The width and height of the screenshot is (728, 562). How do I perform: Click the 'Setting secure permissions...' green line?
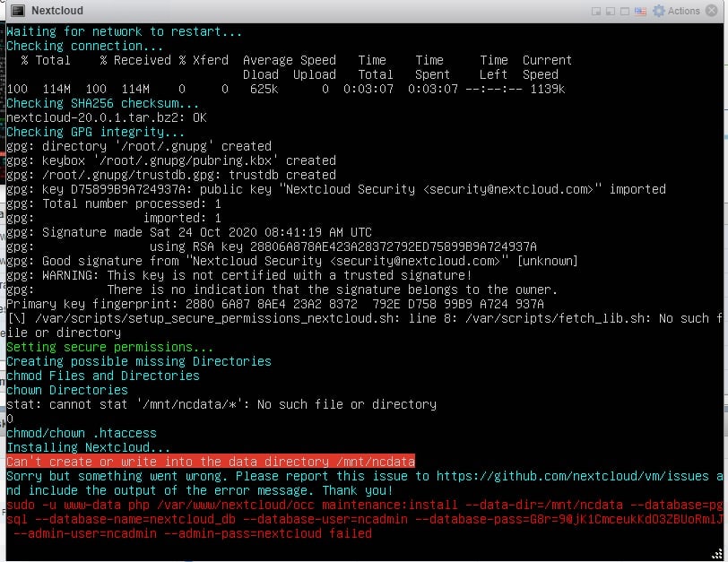[x=110, y=347]
